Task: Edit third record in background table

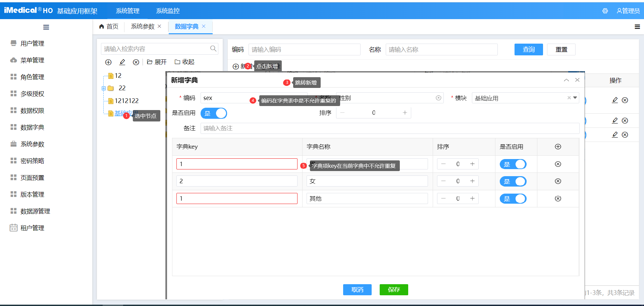Action: coord(615,135)
